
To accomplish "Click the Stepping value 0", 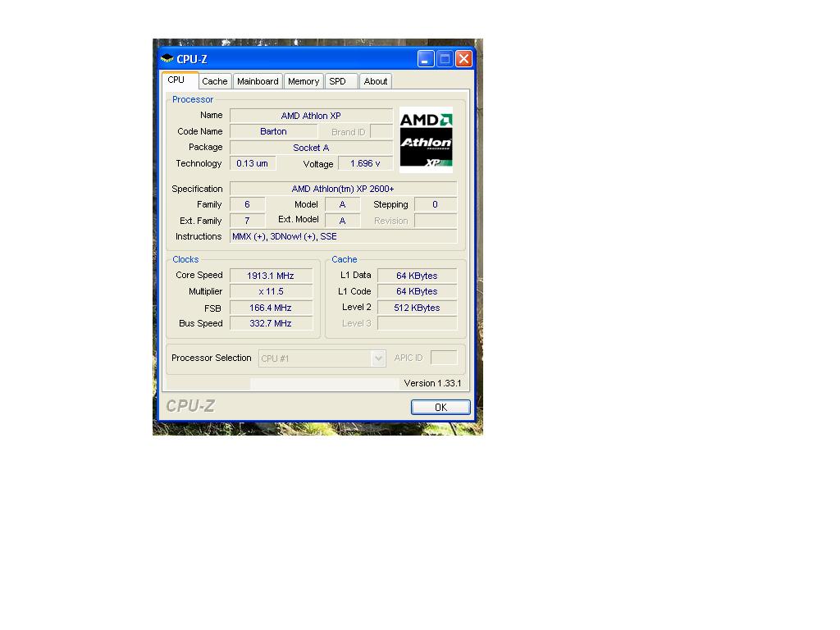I will click(436, 204).
